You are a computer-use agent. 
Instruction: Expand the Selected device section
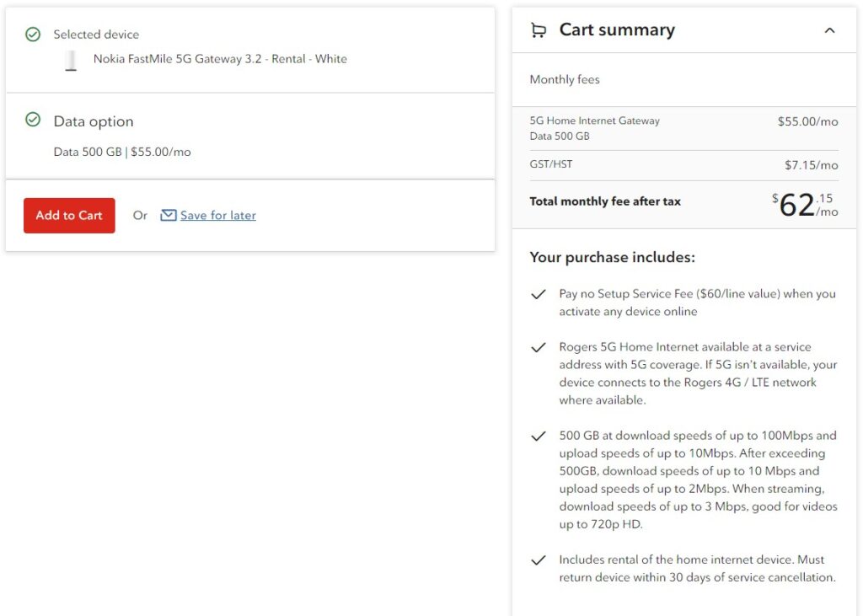click(x=96, y=35)
